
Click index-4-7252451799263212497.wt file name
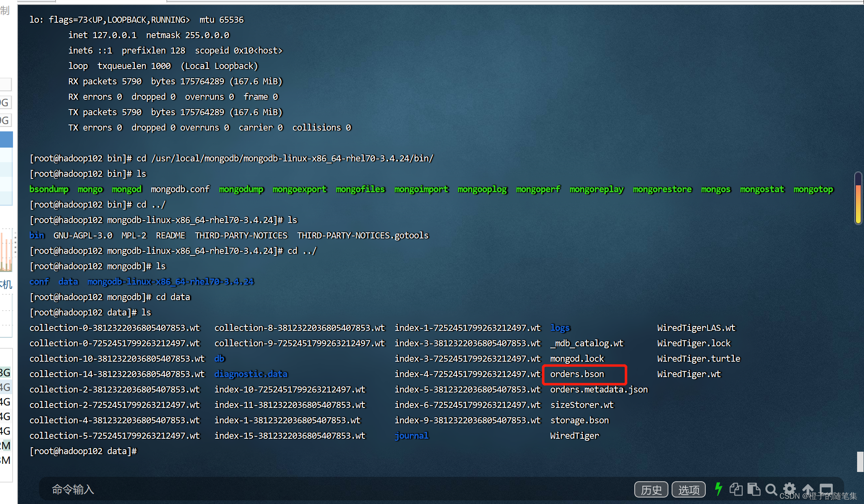[x=468, y=374]
